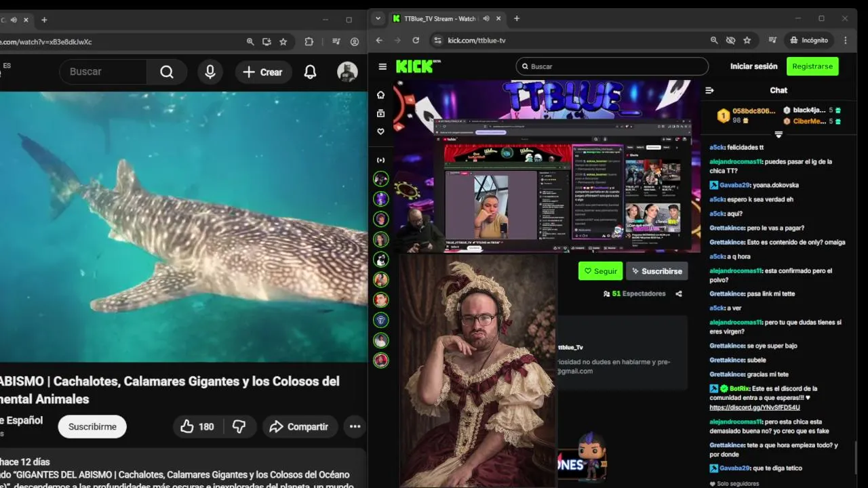This screenshot has width=868, height=488.
Task: Open a new tab in the YouTube window
Action: click(x=44, y=20)
